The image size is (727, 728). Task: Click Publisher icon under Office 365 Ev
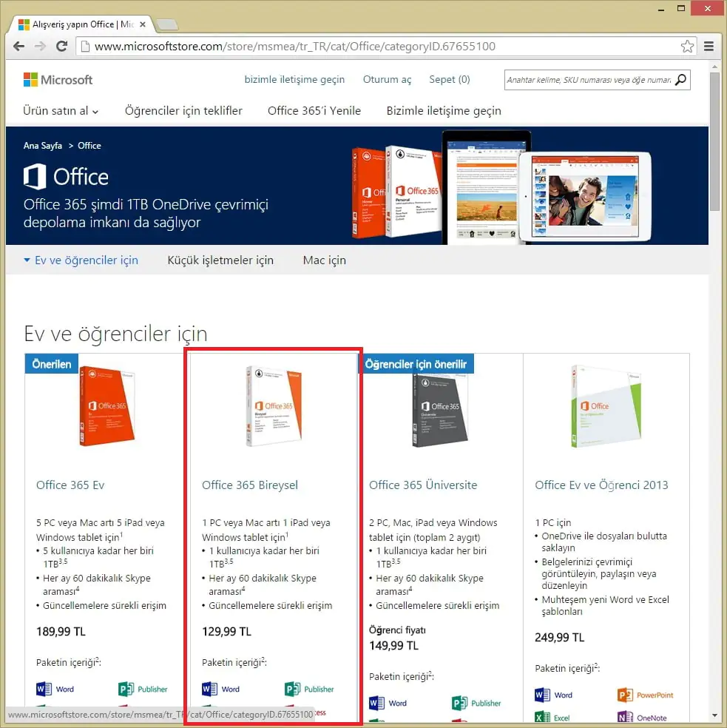click(126, 689)
